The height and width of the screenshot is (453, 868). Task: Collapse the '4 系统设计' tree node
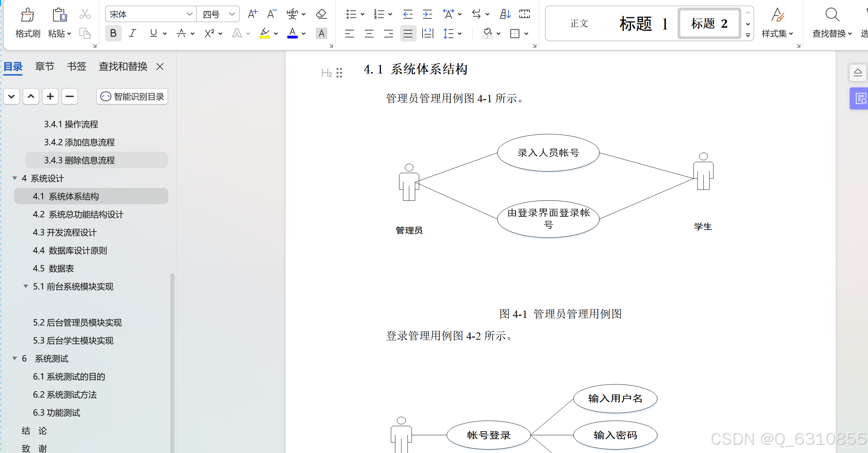pos(15,178)
